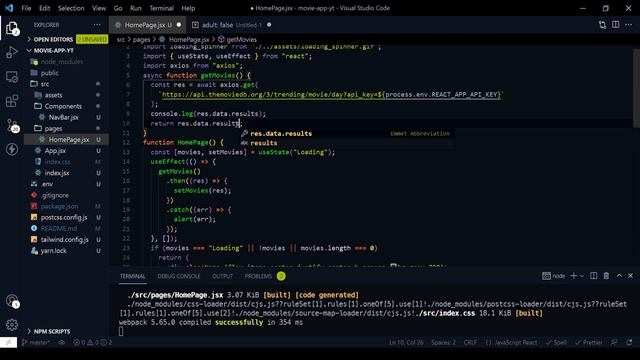Maximize terminal panel with up chevron
Screen dimensions: 640x360
tap(619, 276)
